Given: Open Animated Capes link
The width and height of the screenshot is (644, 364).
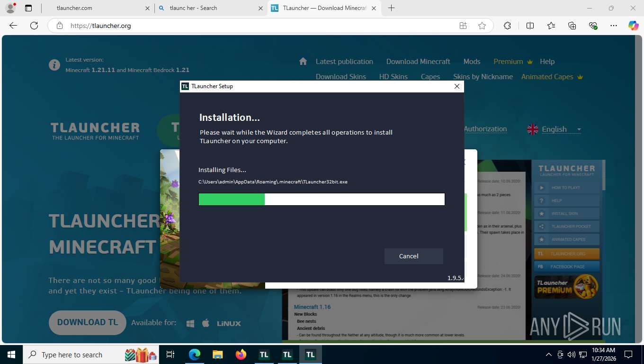Looking at the screenshot, I should pos(552,77).
